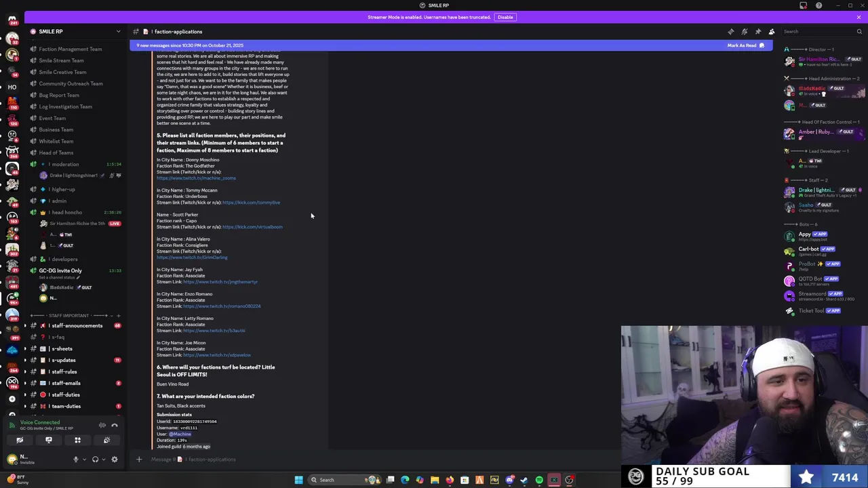868x488 pixels.
Task: Open Discord Help question mark icon
Action: coord(818,5)
